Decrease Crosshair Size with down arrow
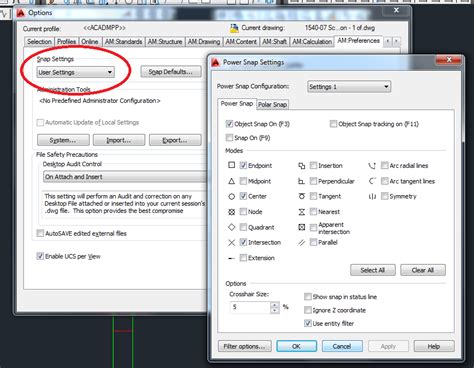The width and height of the screenshot is (474, 368). (x=275, y=310)
